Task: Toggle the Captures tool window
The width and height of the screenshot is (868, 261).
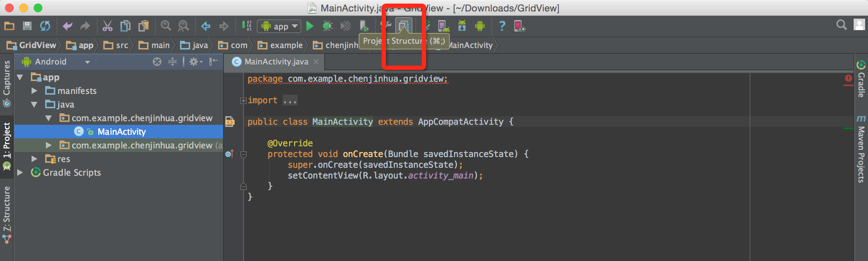Action: [x=6, y=84]
